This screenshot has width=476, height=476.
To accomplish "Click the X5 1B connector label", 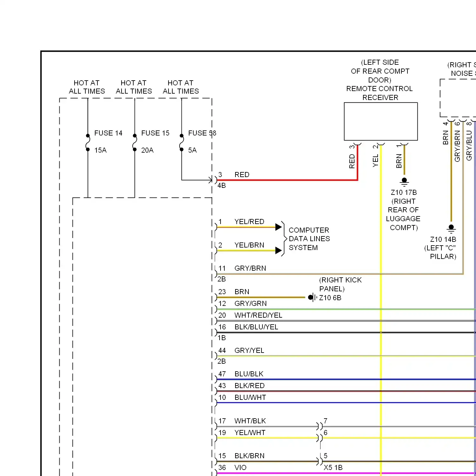I will pyautogui.click(x=333, y=467).
